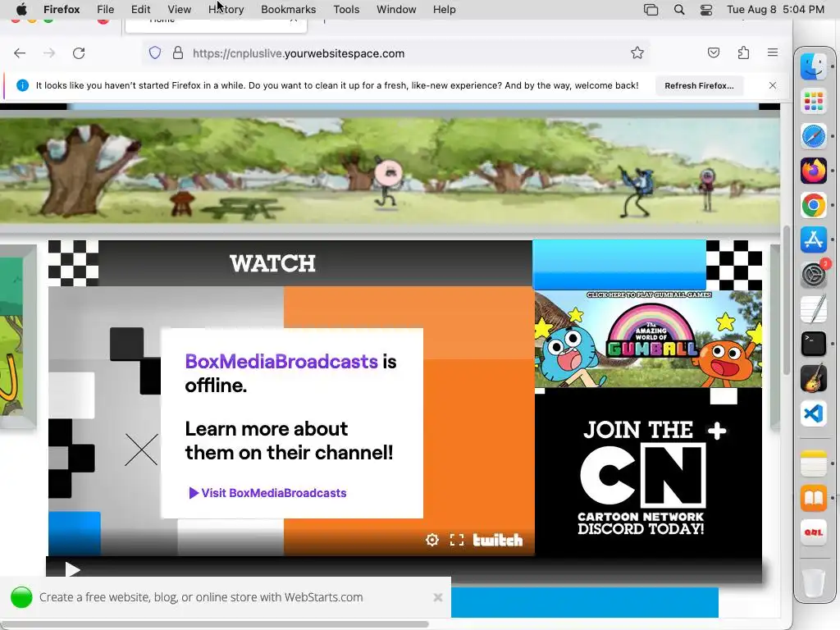Viewport: 840px width, 630px height.
Task: Open the Trash in the Dock
Action: pos(813,582)
